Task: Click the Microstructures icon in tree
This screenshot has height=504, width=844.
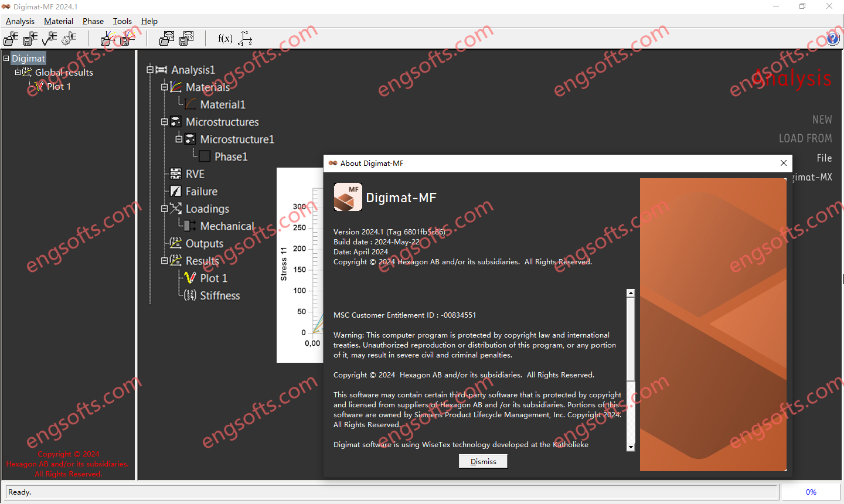Action: click(x=176, y=122)
